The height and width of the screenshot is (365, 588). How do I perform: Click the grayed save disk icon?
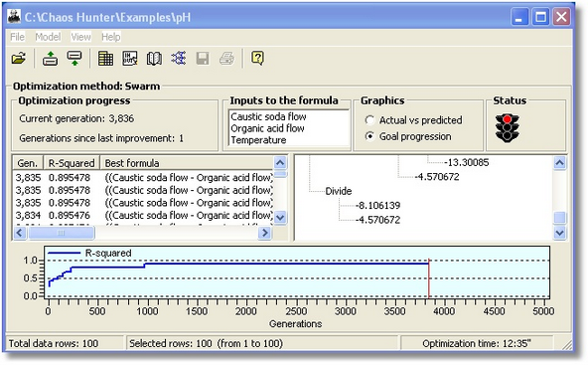click(203, 59)
